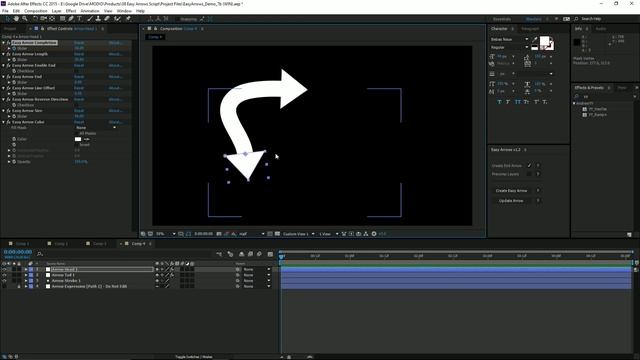Open the Composition menu
This screenshot has width=640, height=360.
[x=36, y=11]
